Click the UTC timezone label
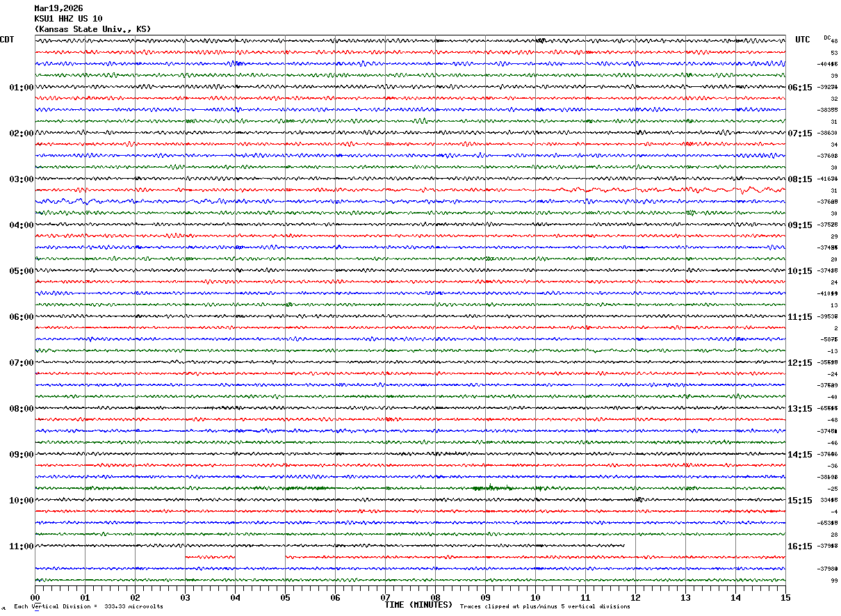 [x=803, y=40]
